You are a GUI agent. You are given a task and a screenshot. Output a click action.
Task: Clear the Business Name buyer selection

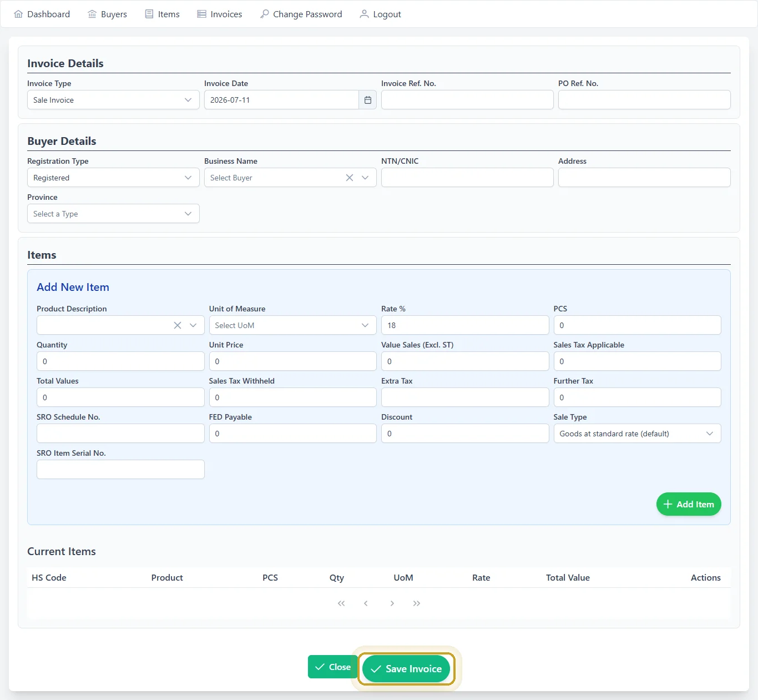(350, 178)
